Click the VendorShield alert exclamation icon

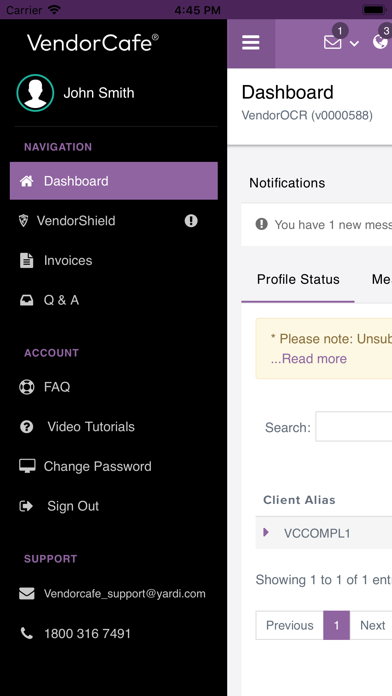[191, 221]
